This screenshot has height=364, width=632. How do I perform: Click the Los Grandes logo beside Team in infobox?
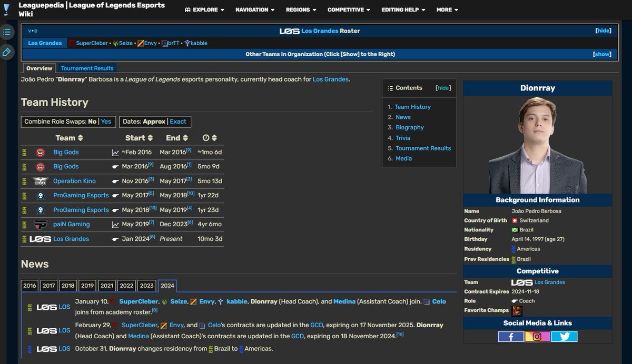(522, 282)
